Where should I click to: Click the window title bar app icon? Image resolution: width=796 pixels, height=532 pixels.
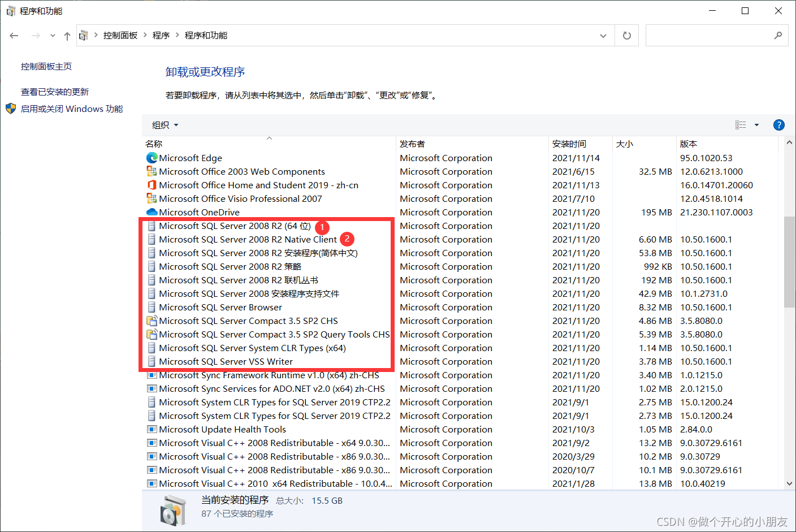click(x=11, y=11)
